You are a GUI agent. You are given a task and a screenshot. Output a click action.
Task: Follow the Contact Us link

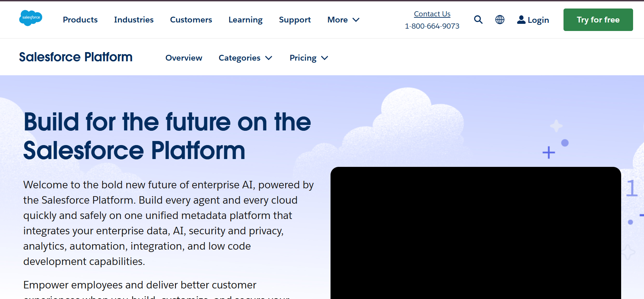coord(432,14)
